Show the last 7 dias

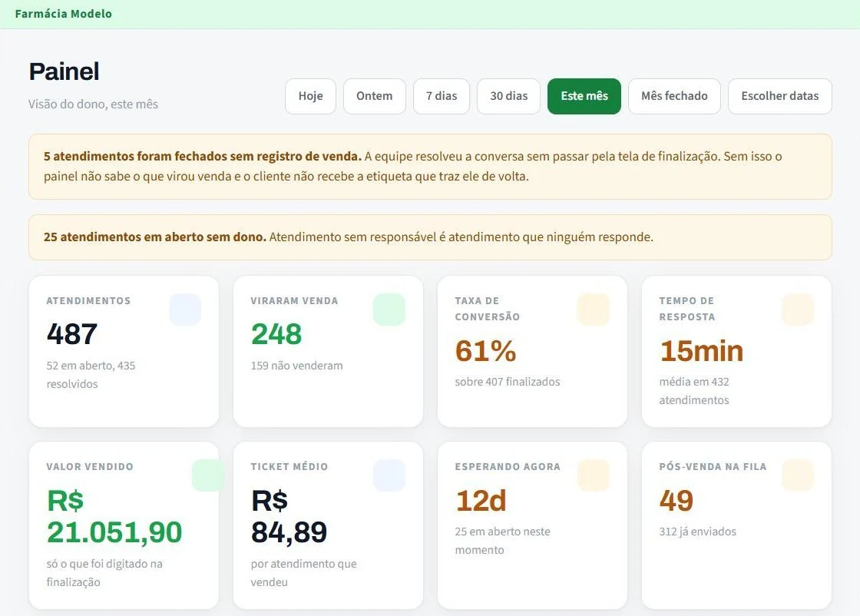pyautogui.click(x=442, y=96)
